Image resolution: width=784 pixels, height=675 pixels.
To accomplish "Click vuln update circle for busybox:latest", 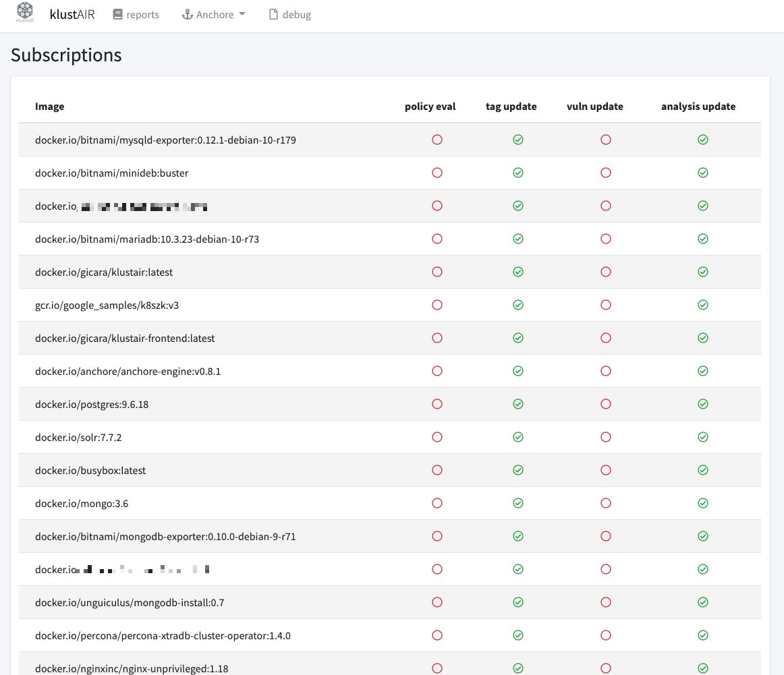I will [x=605, y=469].
